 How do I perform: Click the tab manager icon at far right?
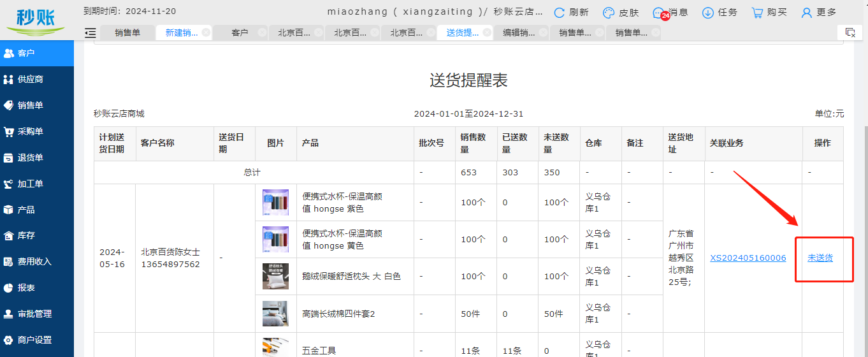pyautogui.click(x=850, y=33)
